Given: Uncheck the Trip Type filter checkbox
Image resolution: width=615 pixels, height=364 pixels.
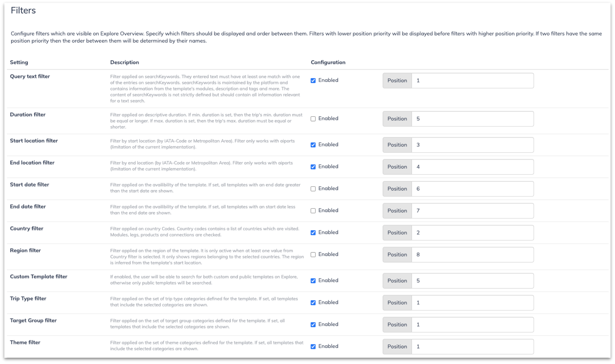Looking at the screenshot, I should [313, 303].
